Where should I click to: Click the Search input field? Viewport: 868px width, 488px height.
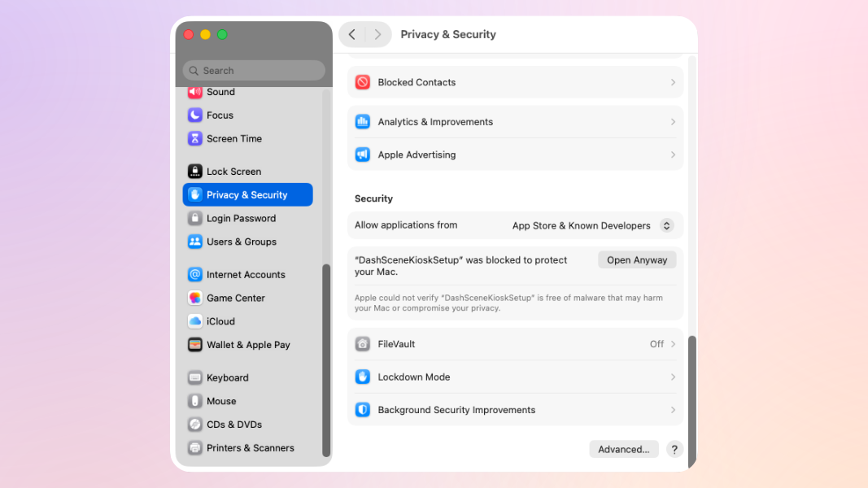[x=254, y=71]
